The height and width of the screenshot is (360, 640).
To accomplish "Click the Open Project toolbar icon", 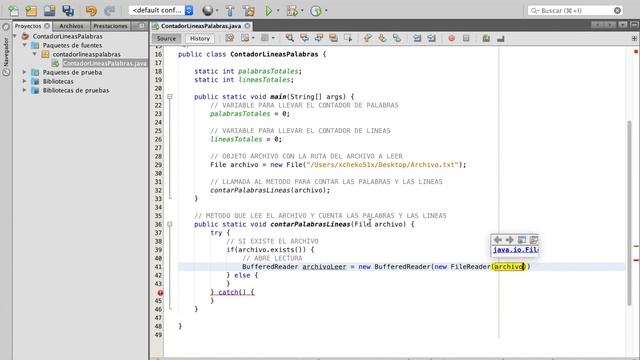I will coord(49,11).
